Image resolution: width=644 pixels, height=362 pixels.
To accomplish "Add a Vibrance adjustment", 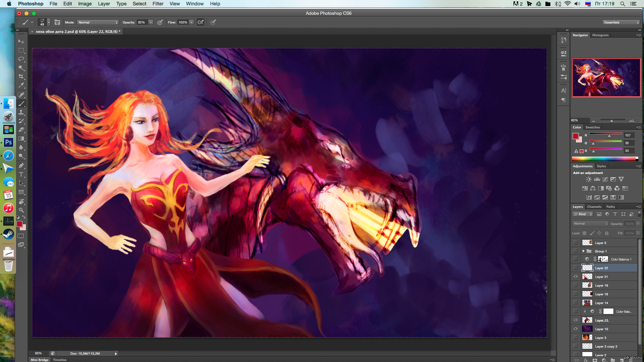I will [x=621, y=179].
